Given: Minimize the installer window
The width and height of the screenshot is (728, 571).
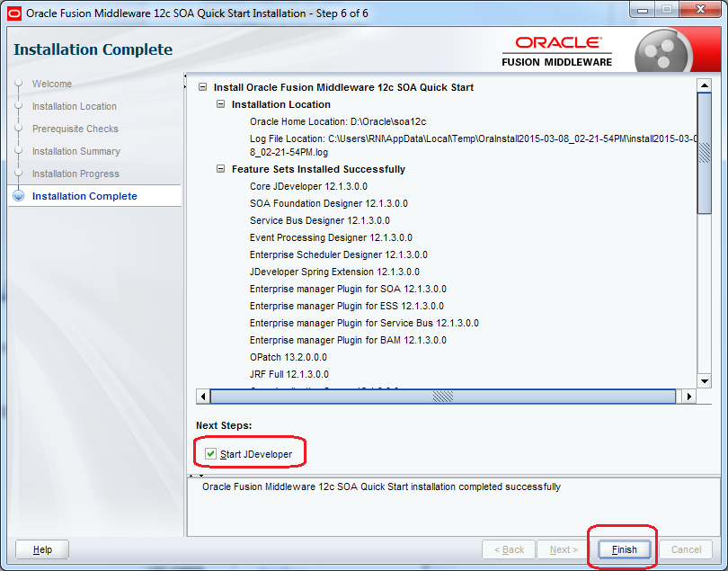Looking at the screenshot, I should [x=643, y=10].
